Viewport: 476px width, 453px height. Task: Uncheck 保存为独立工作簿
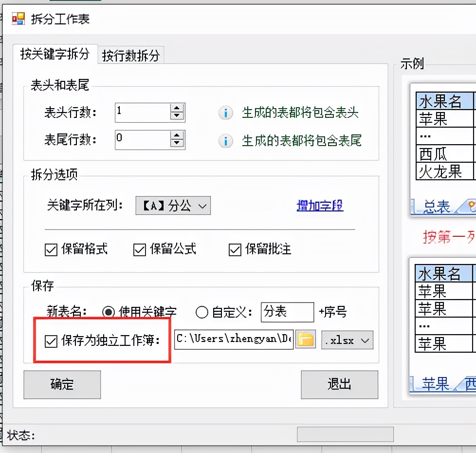point(51,340)
